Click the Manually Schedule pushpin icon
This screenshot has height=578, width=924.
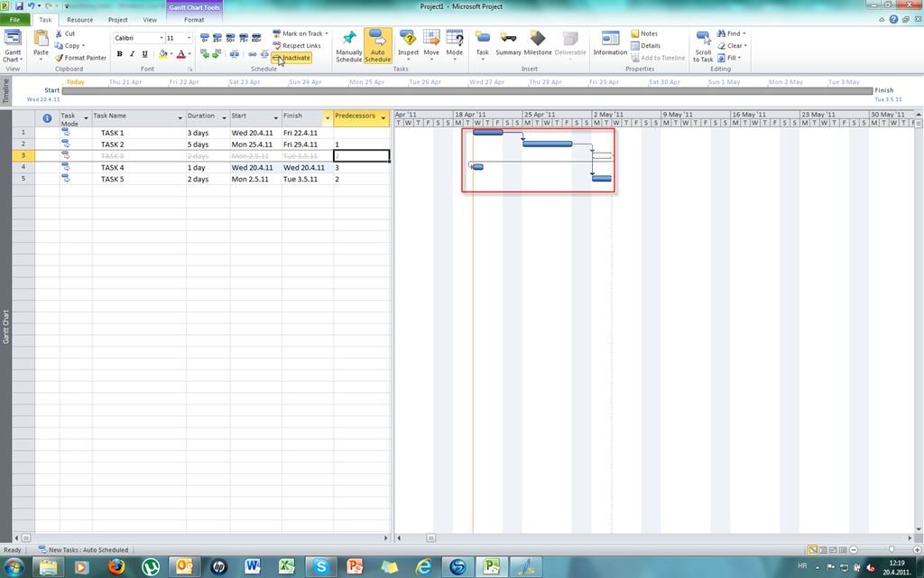(x=348, y=39)
